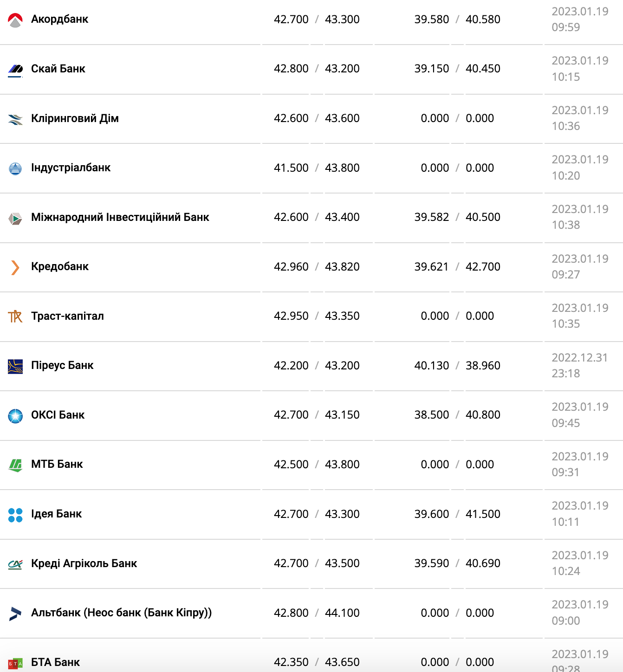Open the Мiжнародний Iнвестицiйний Банк link
This screenshot has height=672, width=623.
click(120, 217)
